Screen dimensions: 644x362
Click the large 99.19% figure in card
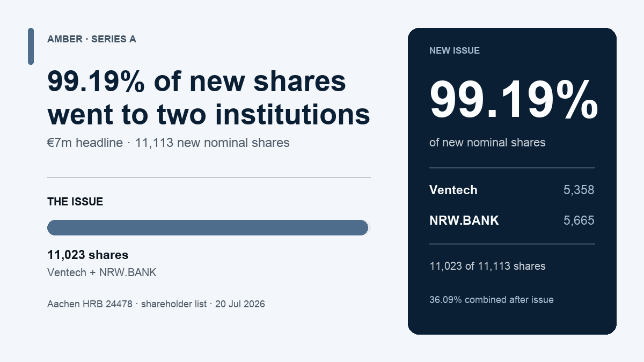pos(514,100)
